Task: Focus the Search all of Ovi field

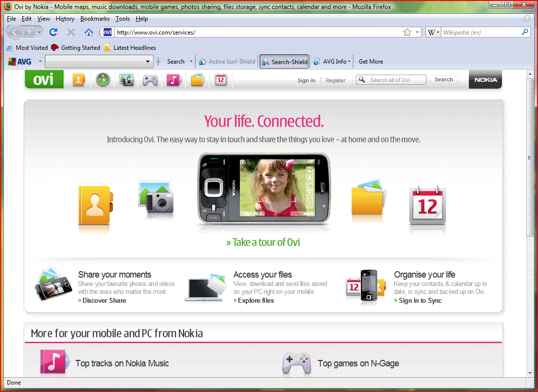Action: tap(391, 80)
